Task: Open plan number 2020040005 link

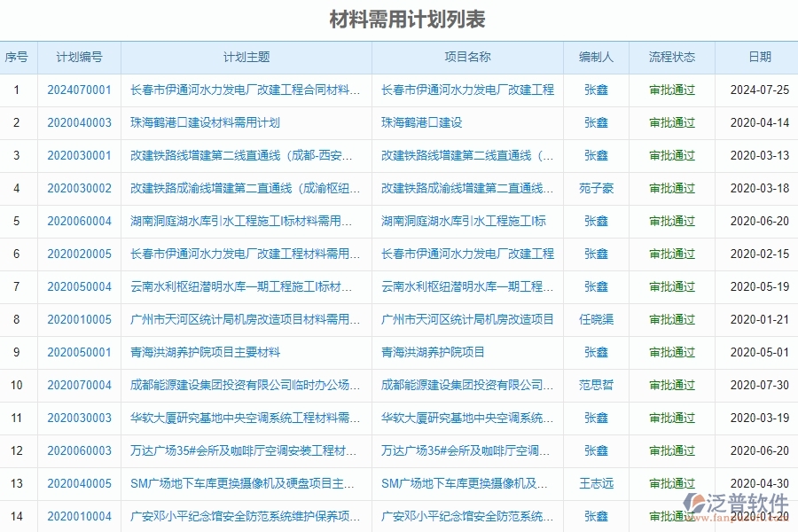Action: pos(78,483)
